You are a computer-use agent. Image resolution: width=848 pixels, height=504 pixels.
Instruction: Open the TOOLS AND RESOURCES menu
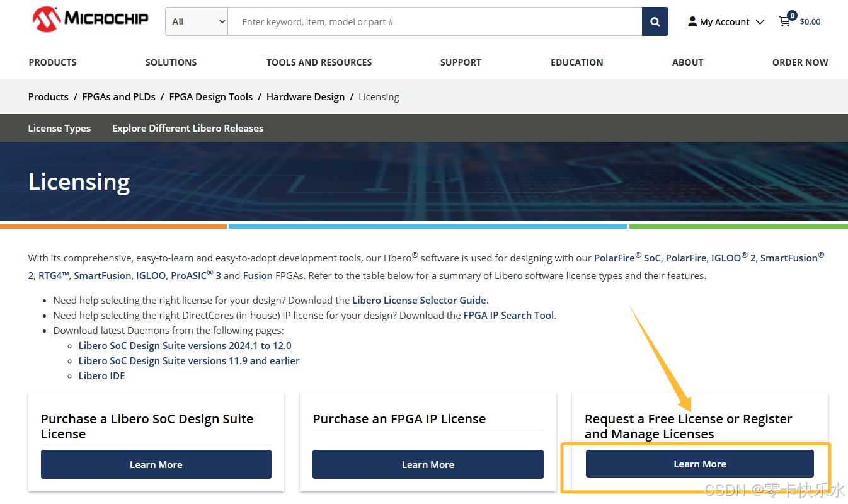[319, 62]
